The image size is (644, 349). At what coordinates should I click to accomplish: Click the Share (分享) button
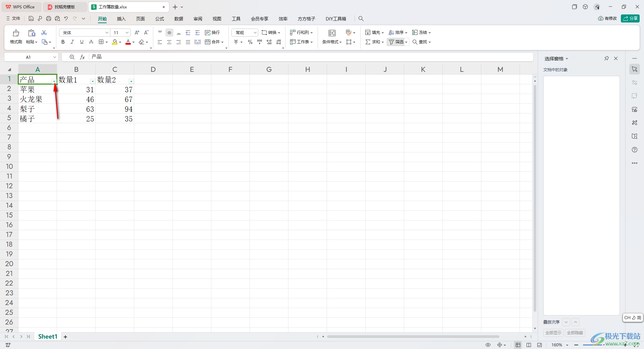(630, 18)
